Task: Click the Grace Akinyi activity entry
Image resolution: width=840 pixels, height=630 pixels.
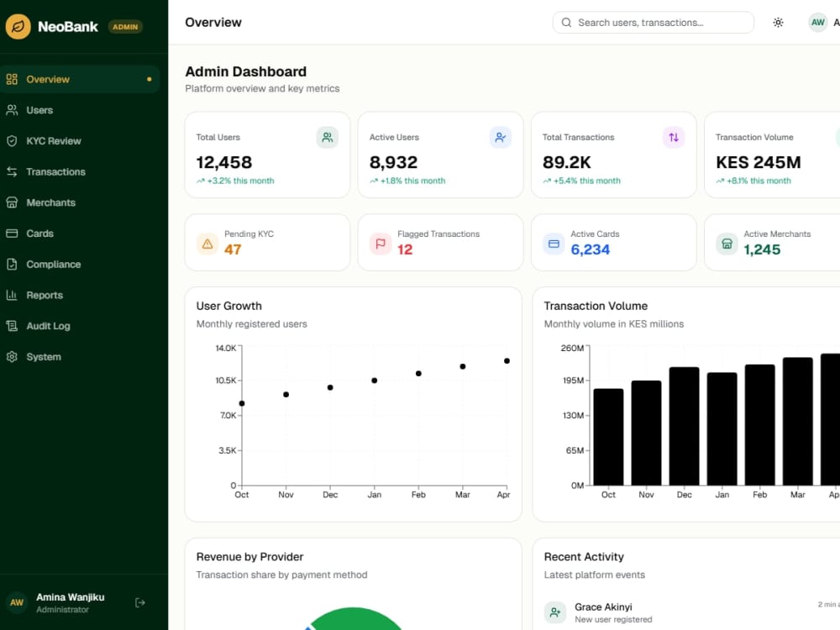Action: tap(691, 612)
